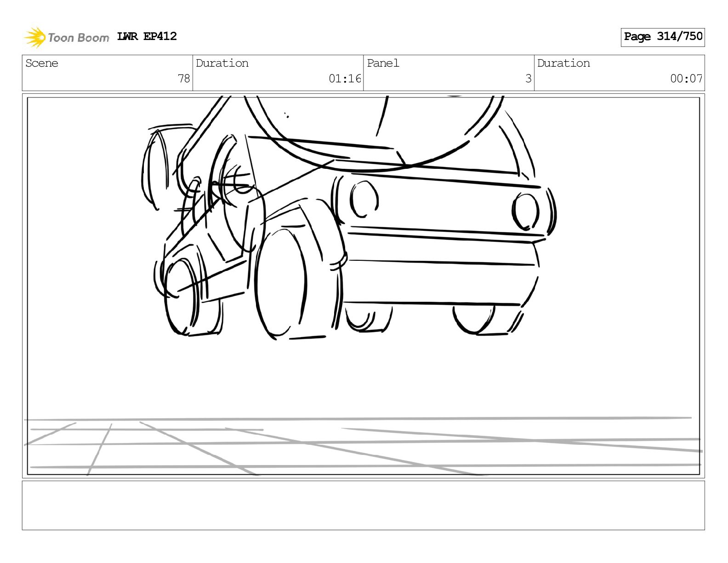Select the LWR EP412 project title
Screen dimensions: 728x563
tap(147, 36)
